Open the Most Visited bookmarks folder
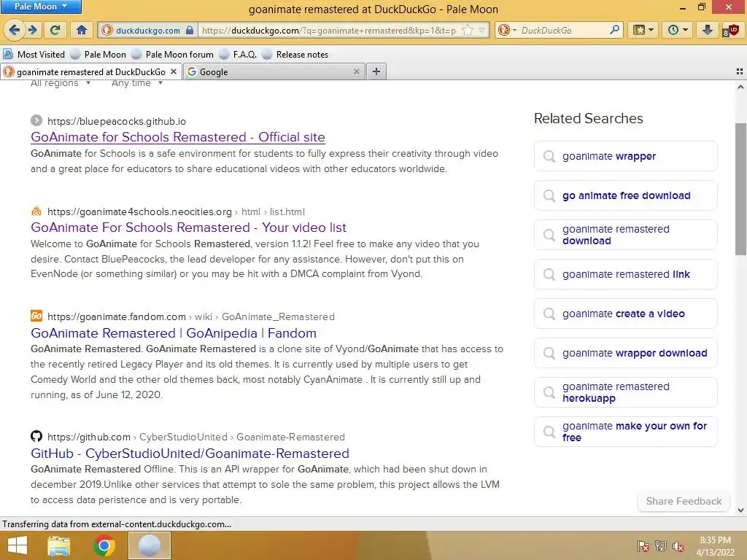This screenshot has height=560, width=747. (x=34, y=54)
